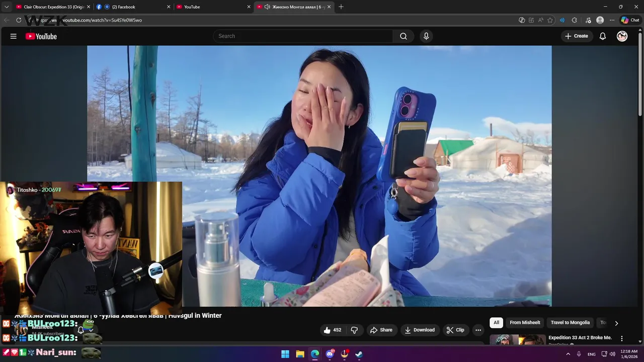Open Copilot Chat button

click(x=630, y=20)
